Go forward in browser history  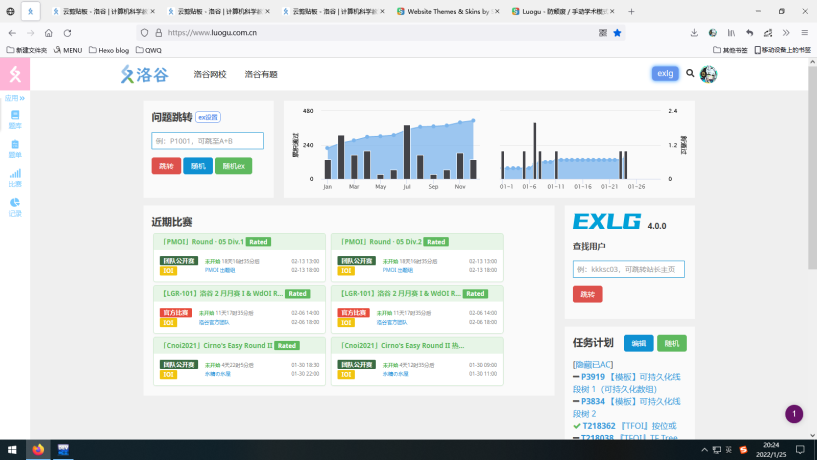(31, 33)
